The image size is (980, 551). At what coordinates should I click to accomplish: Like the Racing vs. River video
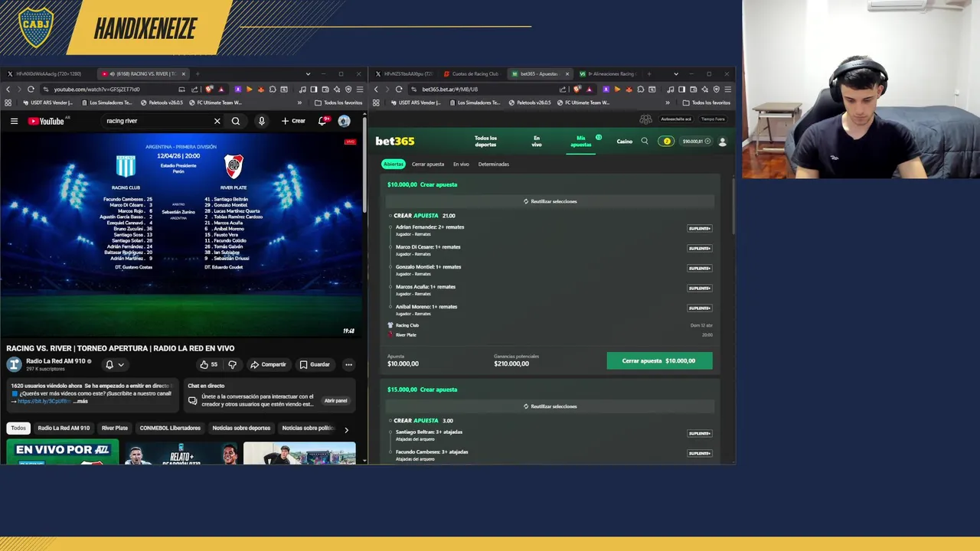[208, 364]
